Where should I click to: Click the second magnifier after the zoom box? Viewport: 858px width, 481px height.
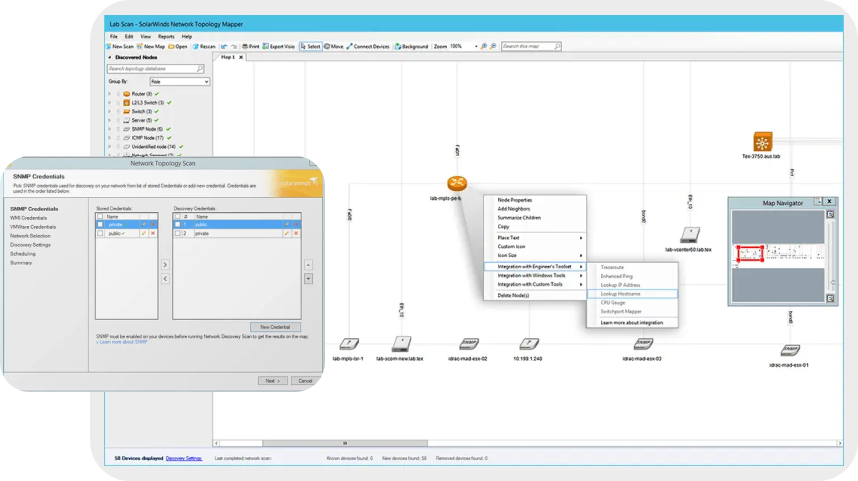[493, 47]
